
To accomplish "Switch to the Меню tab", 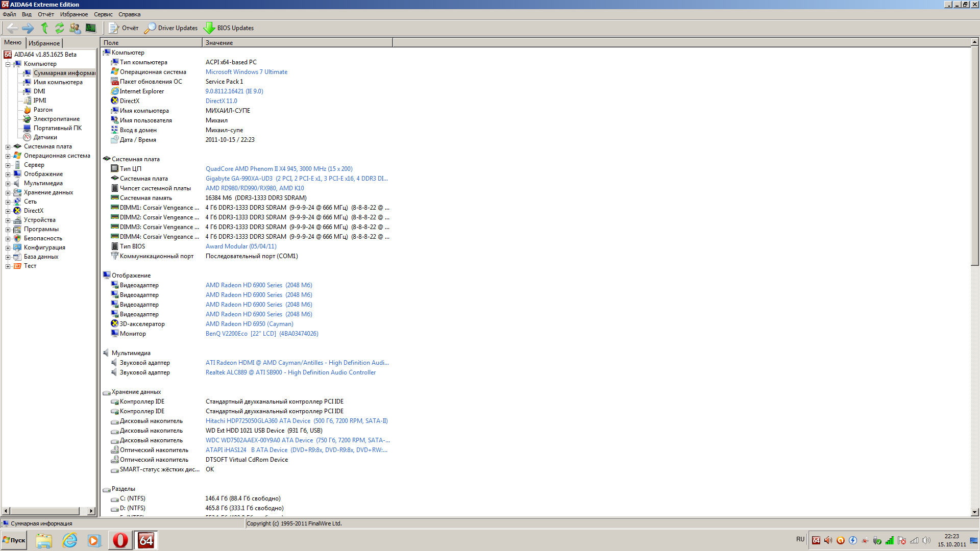I will [13, 42].
